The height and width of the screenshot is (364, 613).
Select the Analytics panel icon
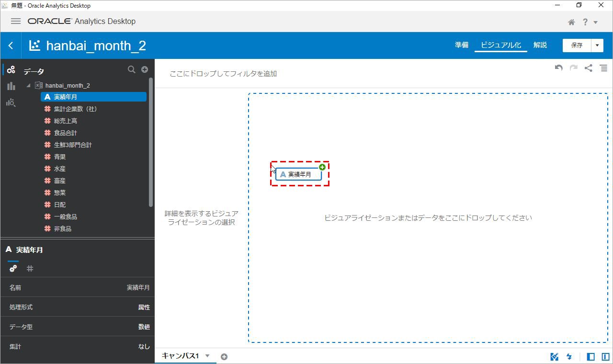coord(11,102)
